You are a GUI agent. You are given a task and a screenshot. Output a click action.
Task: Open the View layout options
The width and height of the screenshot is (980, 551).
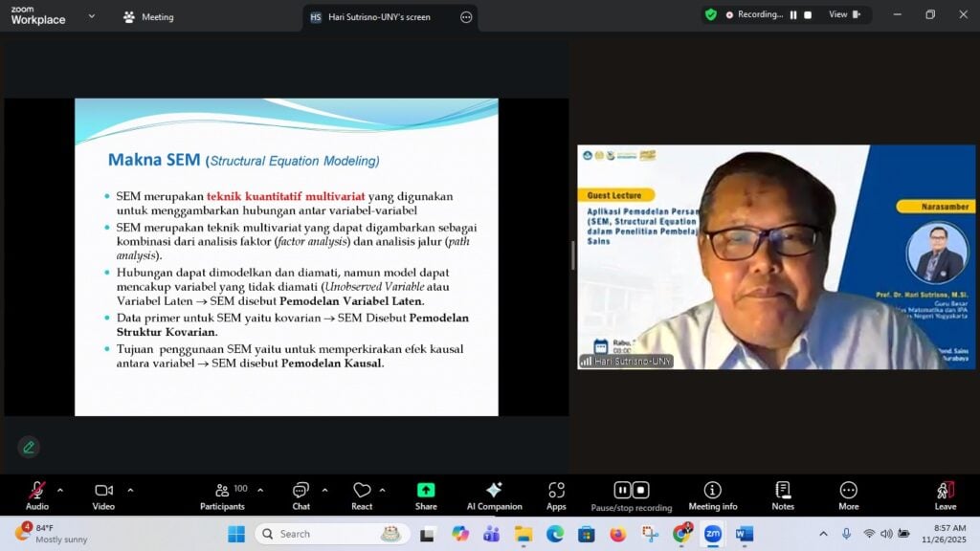tap(844, 15)
